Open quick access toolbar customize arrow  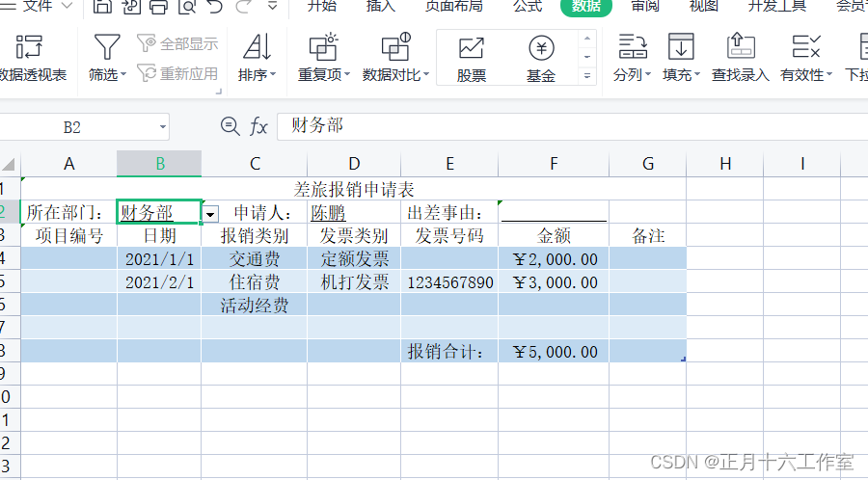click(x=272, y=6)
